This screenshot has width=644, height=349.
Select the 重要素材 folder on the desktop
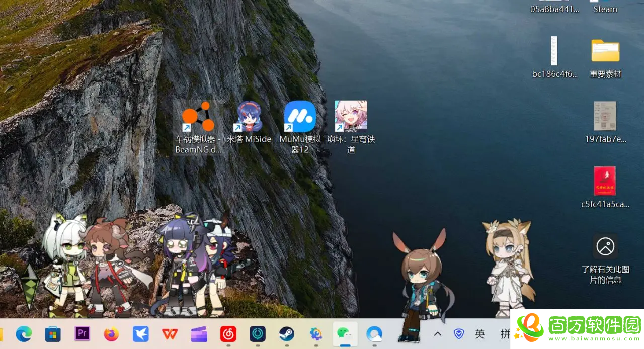pos(605,58)
